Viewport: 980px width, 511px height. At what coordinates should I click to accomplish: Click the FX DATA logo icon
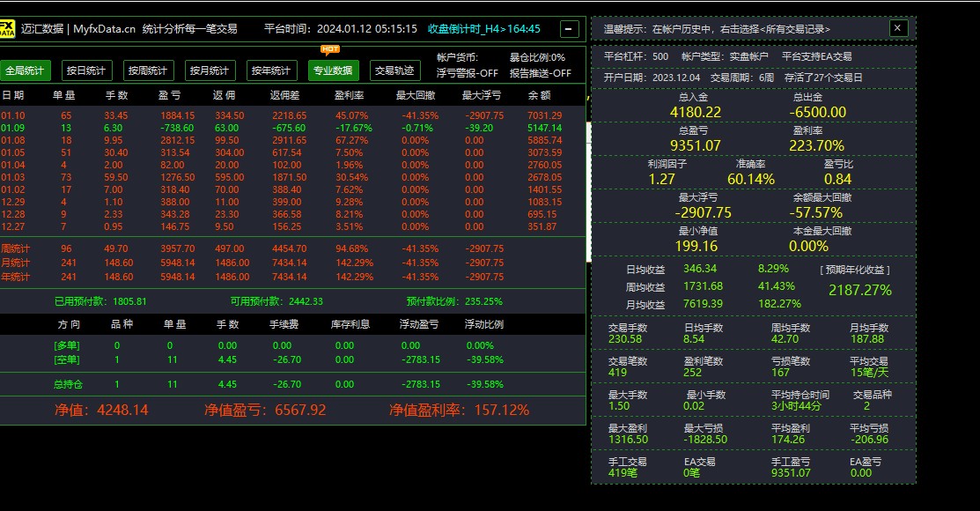(x=7, y=29)
